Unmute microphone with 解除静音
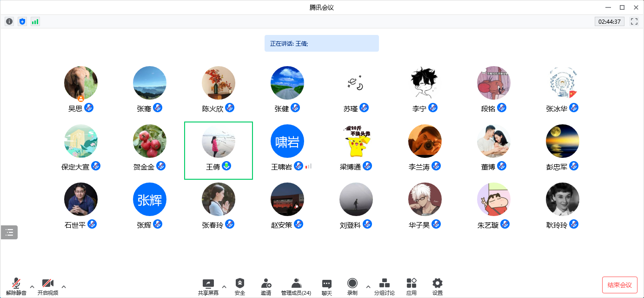Image resolution: width=644 pixels, height=298 pixels. [x=16, y=286]
